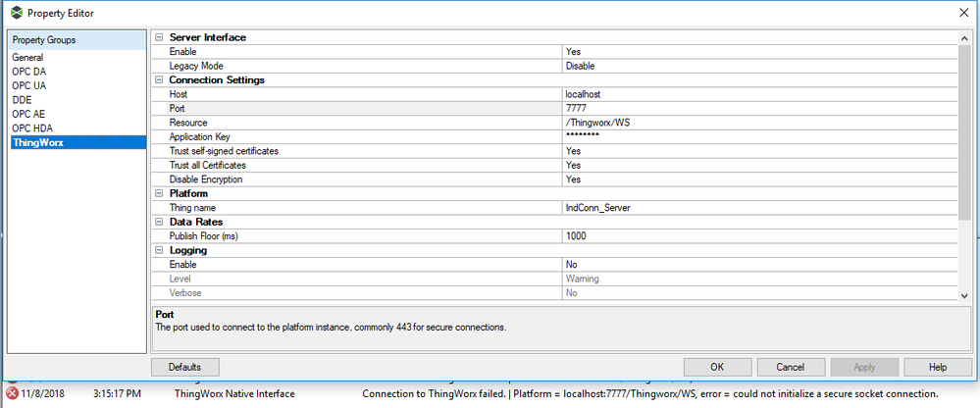980x408 pixels.
Task: Collapse the Logging section
Action: [x=159, y=250]
